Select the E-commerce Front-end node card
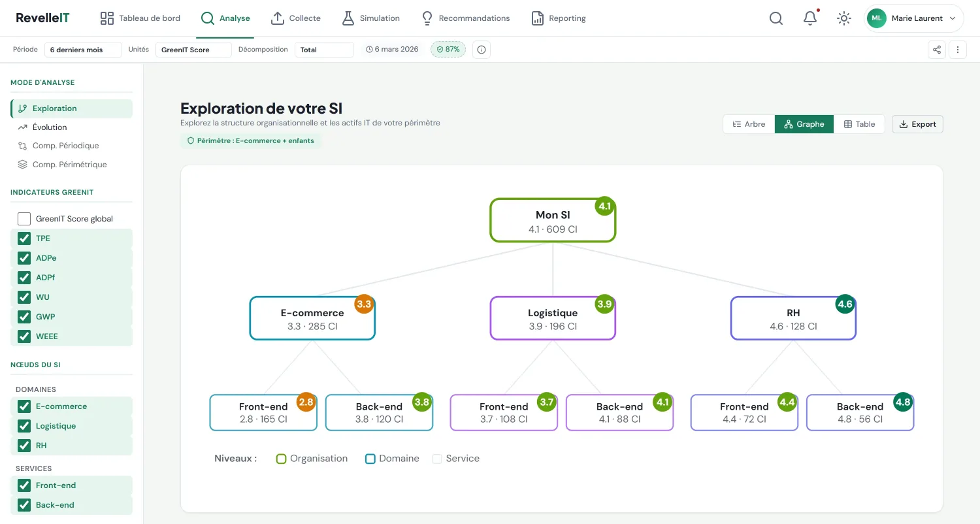 263,412
